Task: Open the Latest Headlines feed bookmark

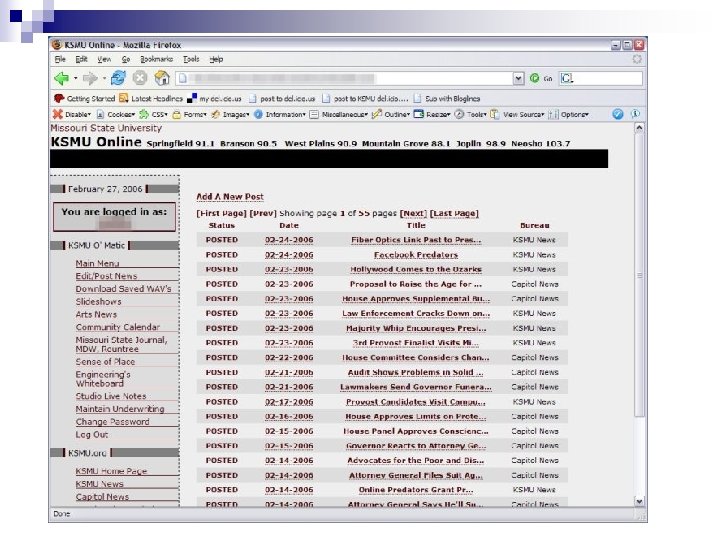Action: pyautogui.click(x=151, y=98)
